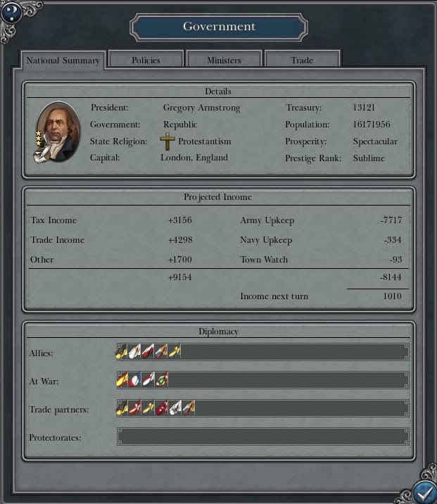Go to the Trade tab
This screenshot has width=437, height=504.
302,59
